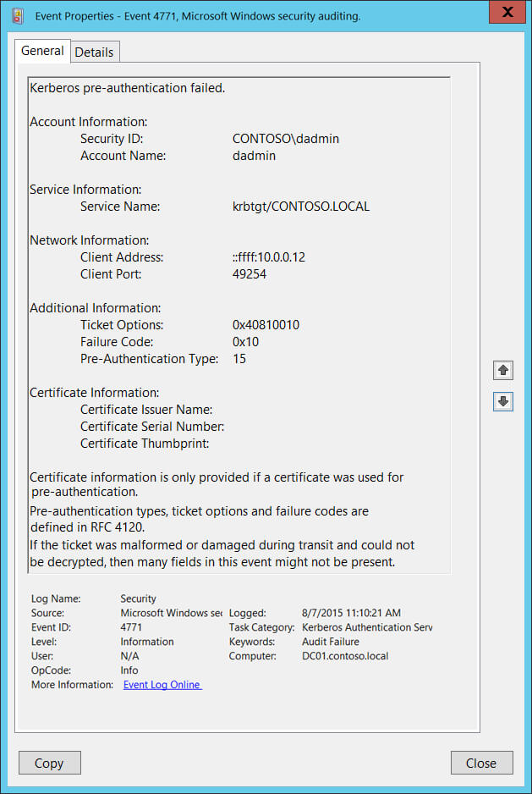Click the Service Name value krbtgt/CONTOSO.LOCAL
This screenshot has width=532, height=794.
[x=300, y=207]
